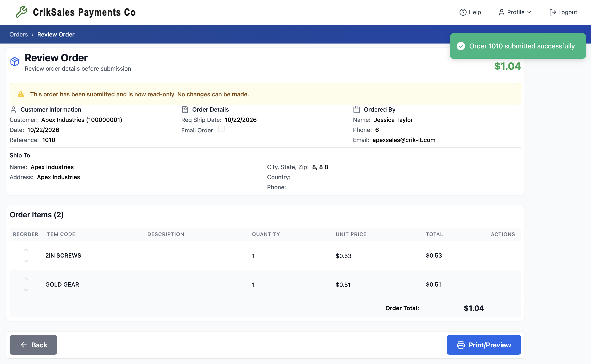Click the '$0.53' unit price cell

pos(343,256)
